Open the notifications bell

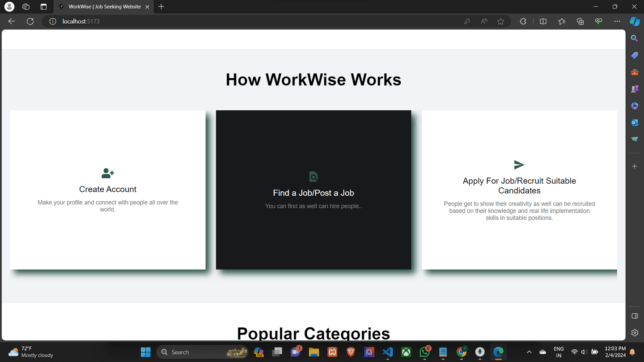click(633, 352)
